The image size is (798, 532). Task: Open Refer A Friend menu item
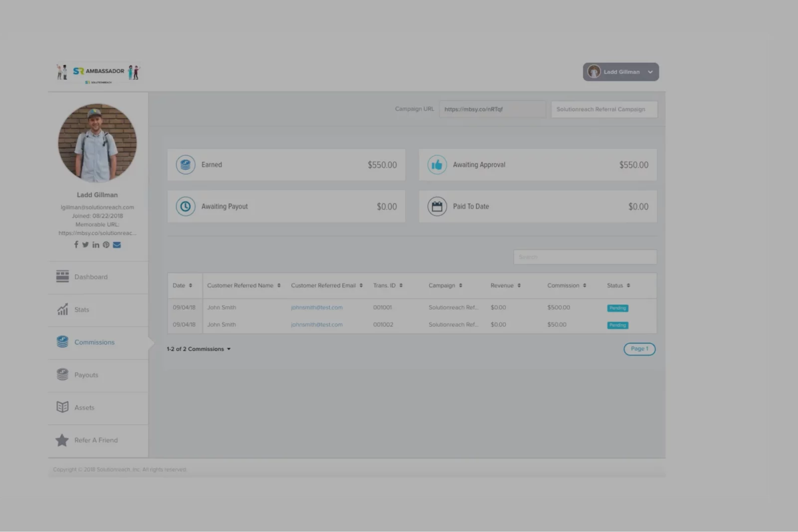98,441
